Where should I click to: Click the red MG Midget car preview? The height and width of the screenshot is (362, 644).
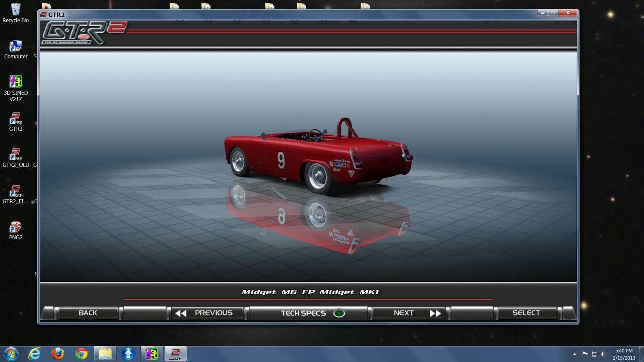coord(318,156)
